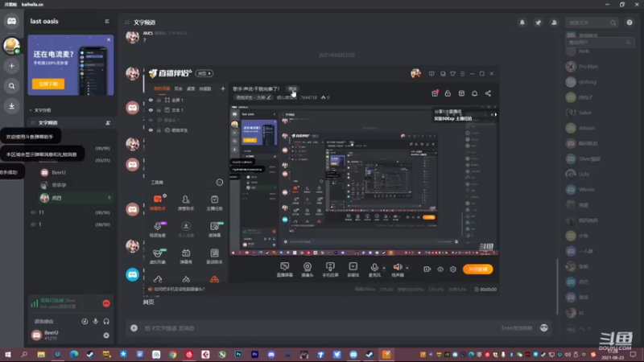The image size is (644, 362).
Task: Open notification bell in channel header
Action: point(522,23)
